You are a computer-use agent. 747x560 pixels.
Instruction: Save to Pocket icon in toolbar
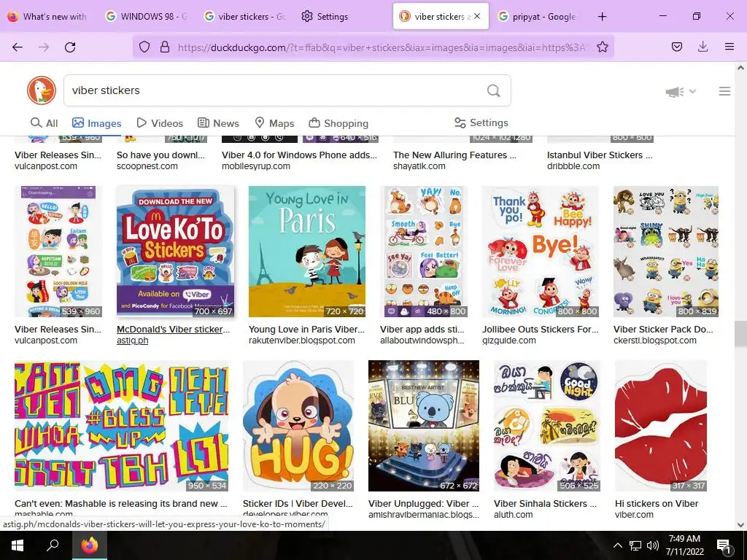[x=677, y=47]
